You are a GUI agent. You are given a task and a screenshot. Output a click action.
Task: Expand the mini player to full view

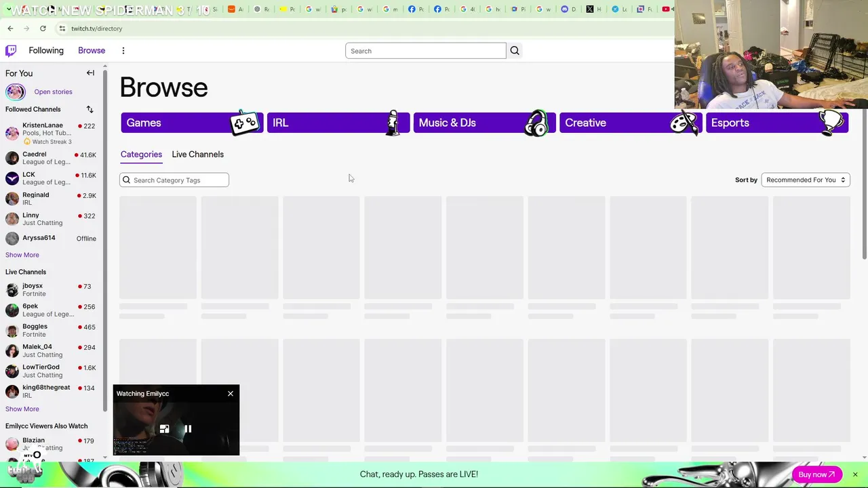(x=164, y=429)
